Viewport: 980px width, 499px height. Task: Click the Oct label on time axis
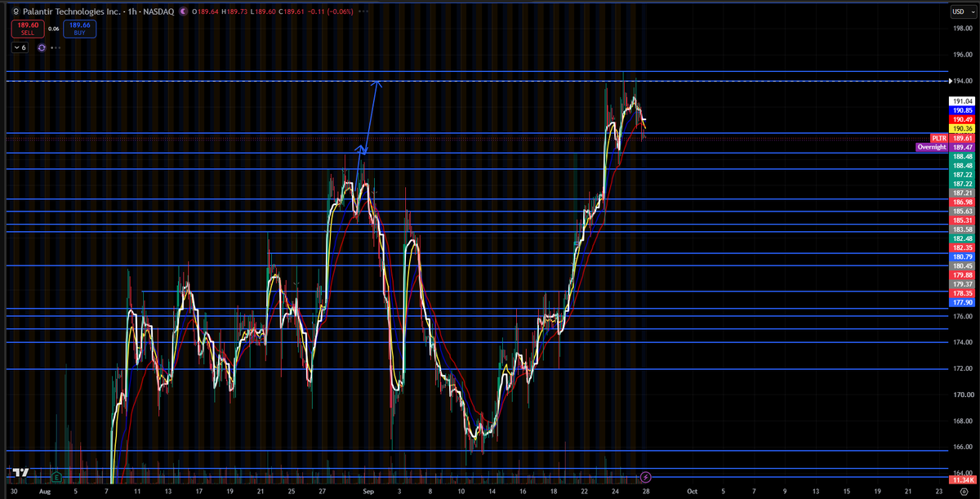point(692,492)
